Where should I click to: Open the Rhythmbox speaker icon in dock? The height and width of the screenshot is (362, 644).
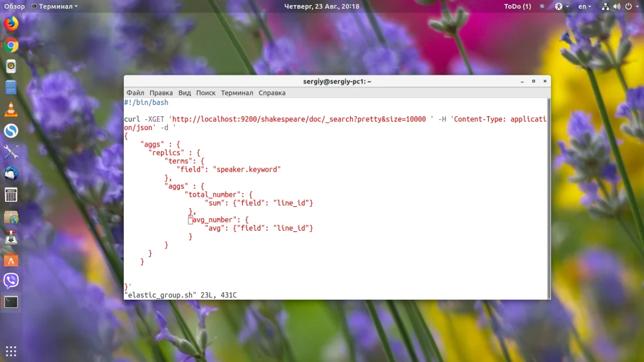pyautogui.click(x=11, y=67)
